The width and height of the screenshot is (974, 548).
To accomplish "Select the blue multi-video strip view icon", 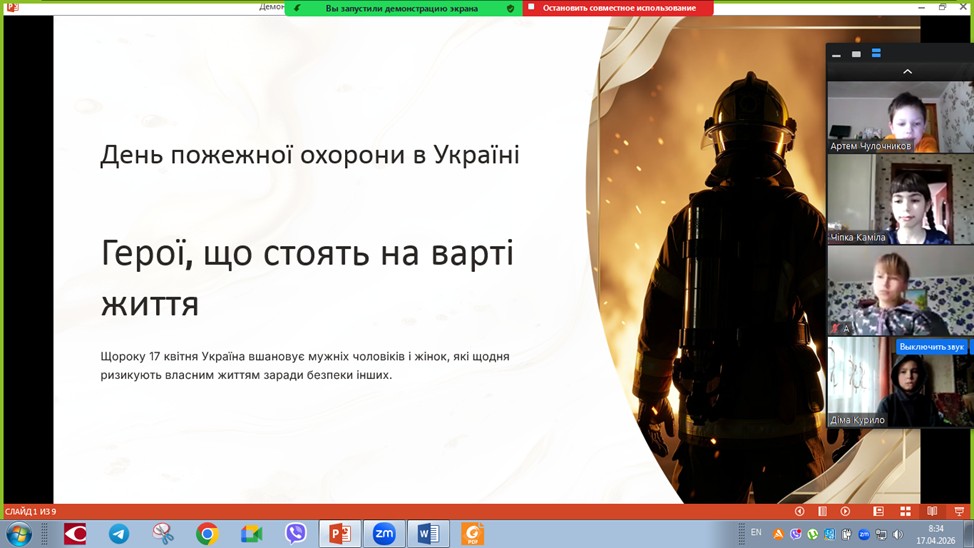I will (x=876, y=54).
